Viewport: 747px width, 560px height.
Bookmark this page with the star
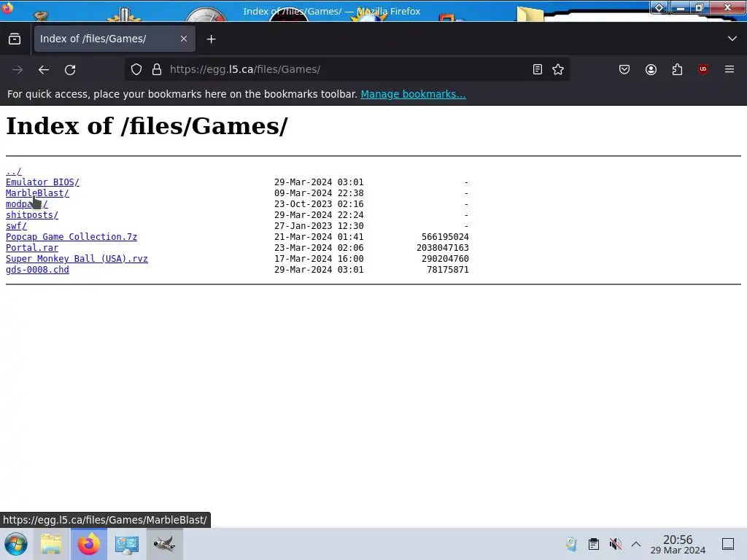pyautogui.click(x=558, y=69)
